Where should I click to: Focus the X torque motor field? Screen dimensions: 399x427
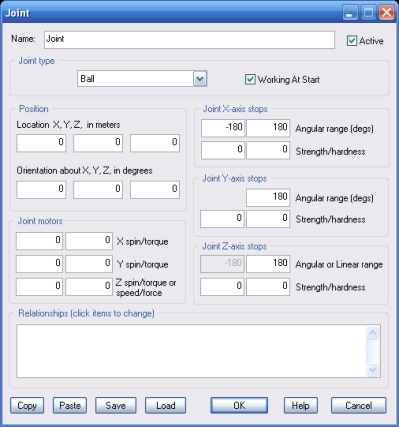click(89, 241)
